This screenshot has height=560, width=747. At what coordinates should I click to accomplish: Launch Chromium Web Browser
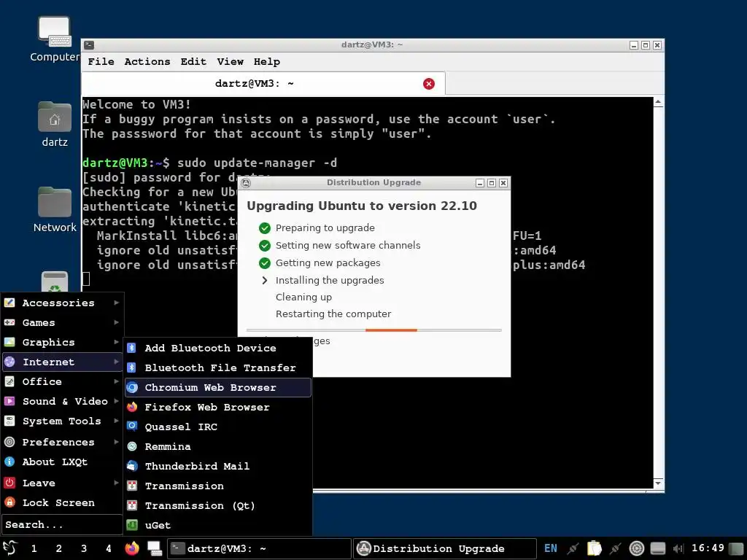tap(217, 388)
